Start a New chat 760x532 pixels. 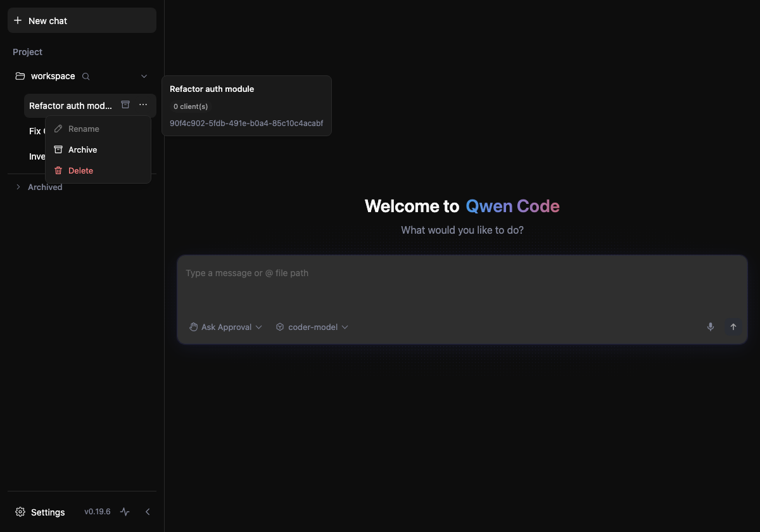[82, 20]
